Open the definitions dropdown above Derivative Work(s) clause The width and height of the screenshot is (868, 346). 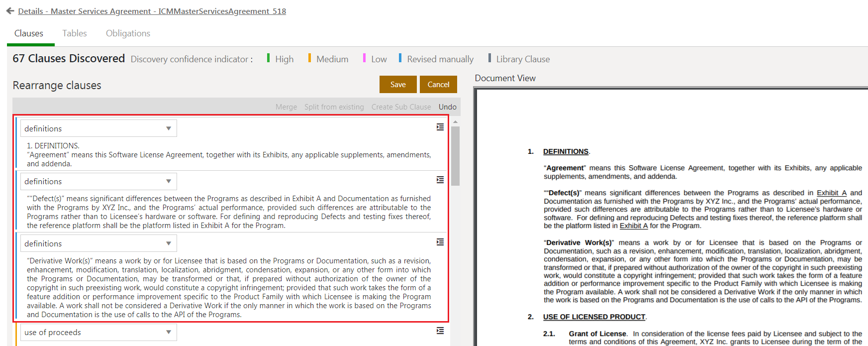(x=169, y=243)
